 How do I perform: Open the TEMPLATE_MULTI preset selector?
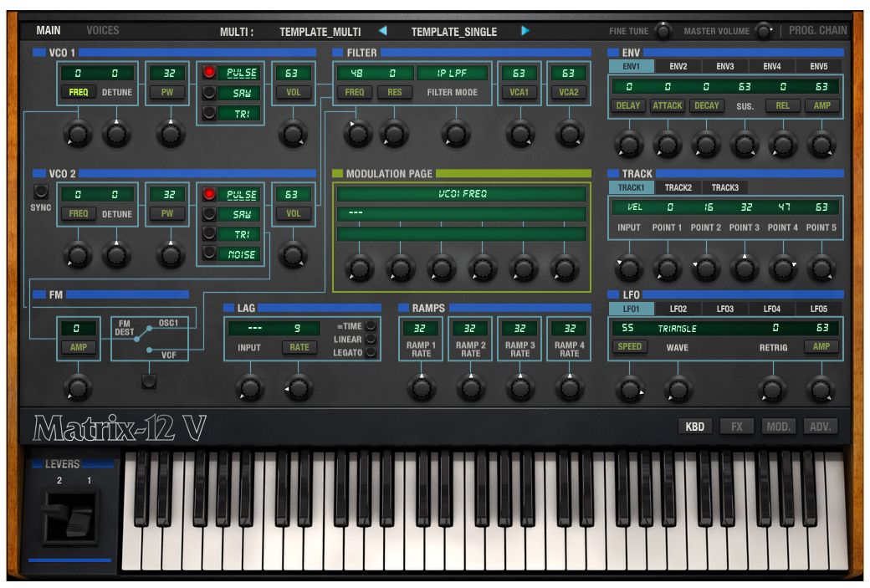pos(320,32)
